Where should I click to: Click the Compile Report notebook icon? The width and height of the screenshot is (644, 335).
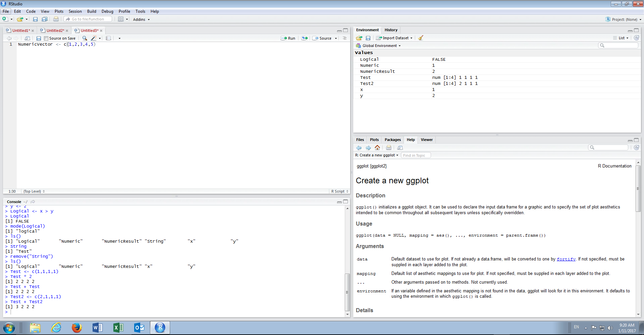[x=108, y=38]
